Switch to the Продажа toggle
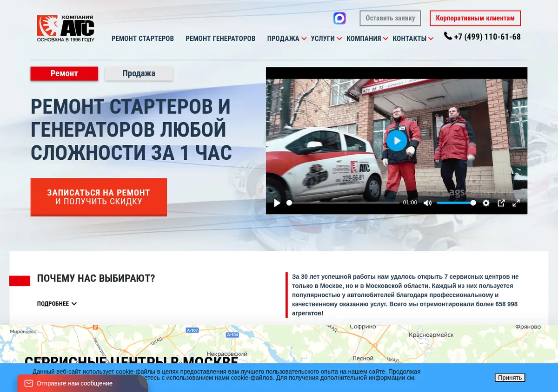558x392 pixels. pyautogui.click(x=139, y=73)
